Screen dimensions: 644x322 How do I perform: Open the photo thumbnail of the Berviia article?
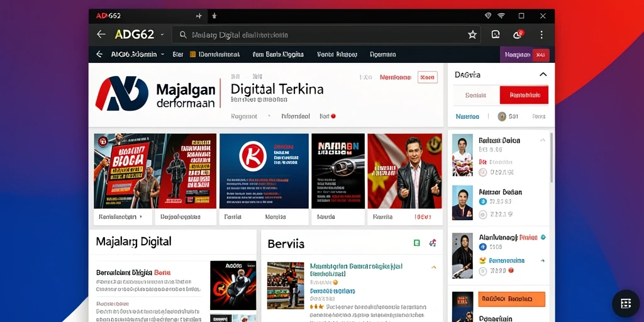(286, 286)
